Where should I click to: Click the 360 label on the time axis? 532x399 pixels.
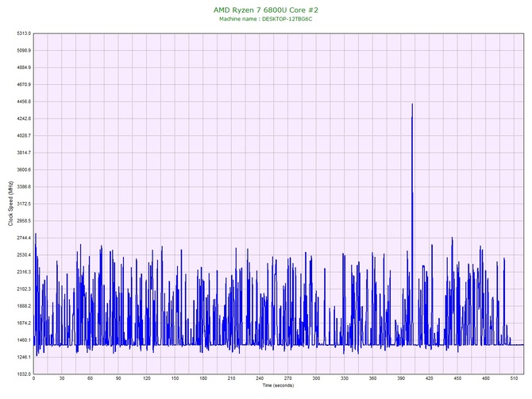pos(372,378)
